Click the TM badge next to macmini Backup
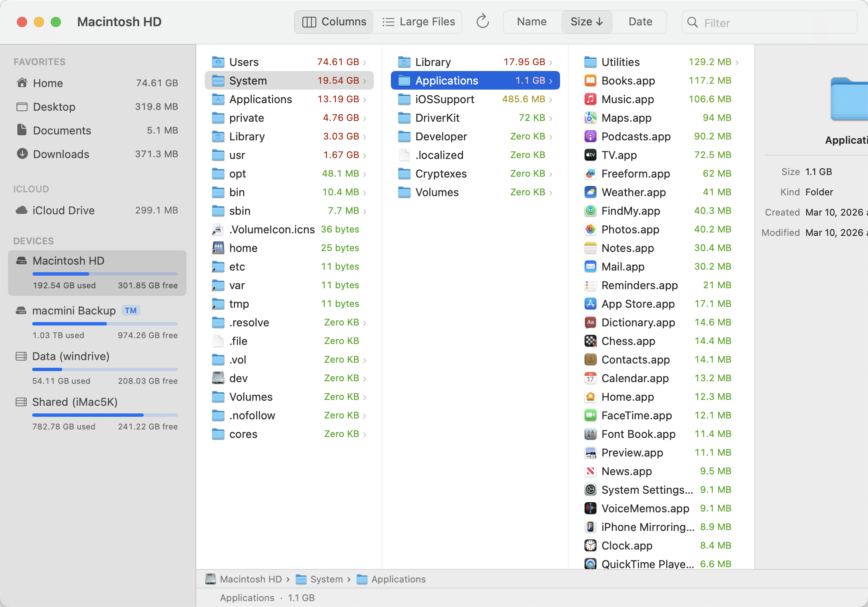Screen dimensions: 868x607 coord(131,311)
